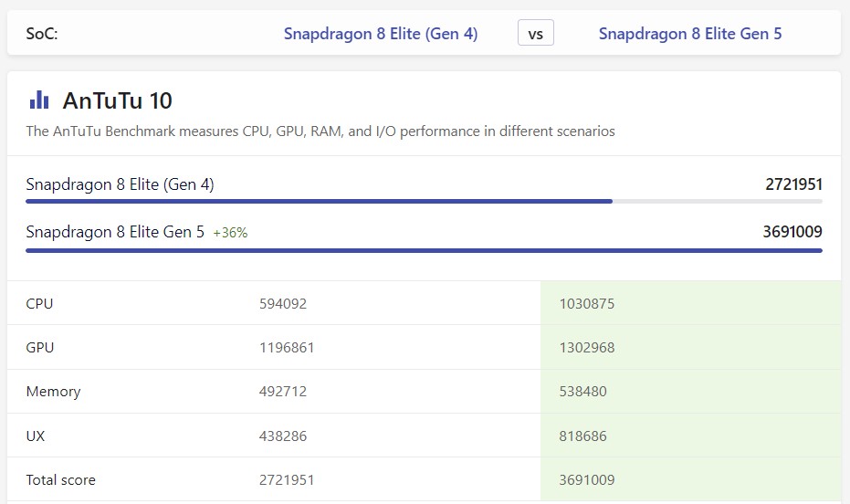Click CPU value 594092
850x504 pixels.
tap(283, 303)
